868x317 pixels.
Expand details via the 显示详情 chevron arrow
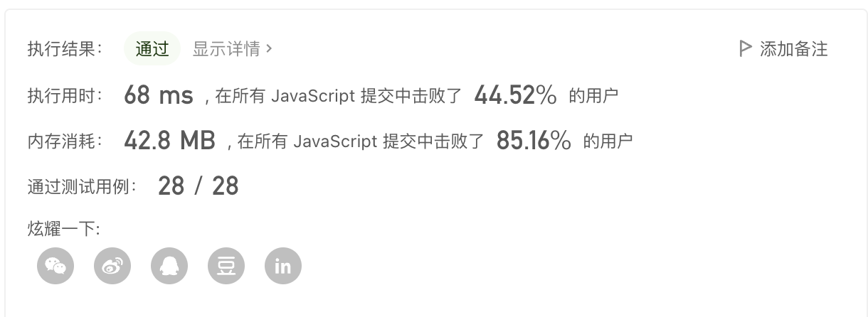pyautogui.click(x=269, y=49)
